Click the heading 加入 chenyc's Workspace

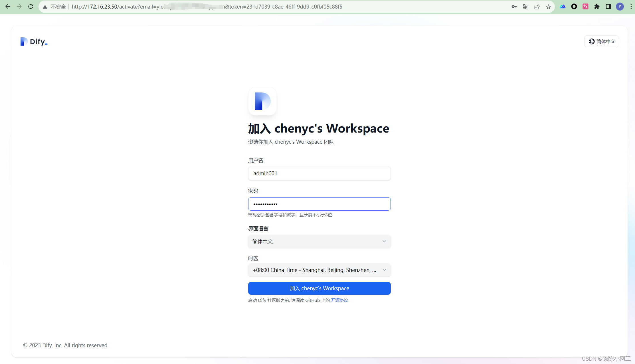(318, 128)
